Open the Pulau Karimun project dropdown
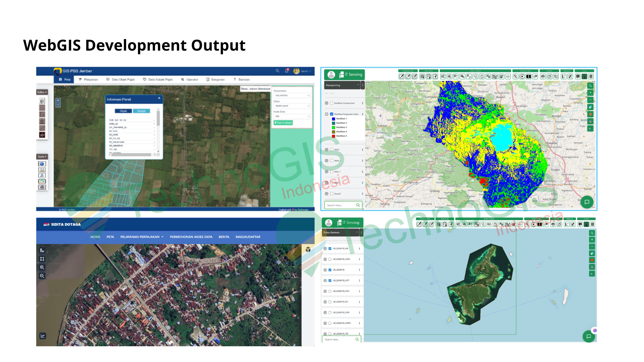The width and height of the screenshot is (644, 362). coord(340,232)
